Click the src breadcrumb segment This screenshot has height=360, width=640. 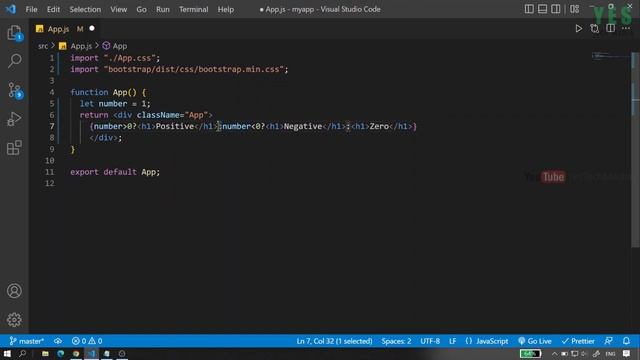[43, 46]
